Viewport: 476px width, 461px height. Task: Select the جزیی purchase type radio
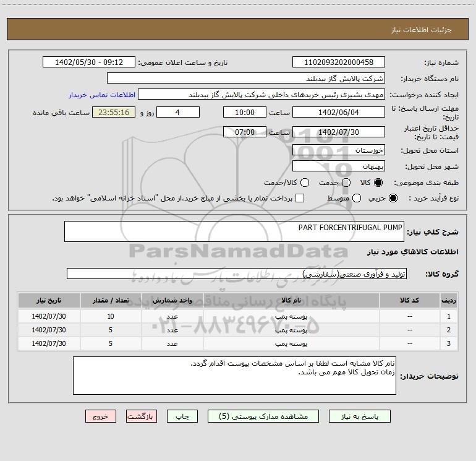pos(393,198)
